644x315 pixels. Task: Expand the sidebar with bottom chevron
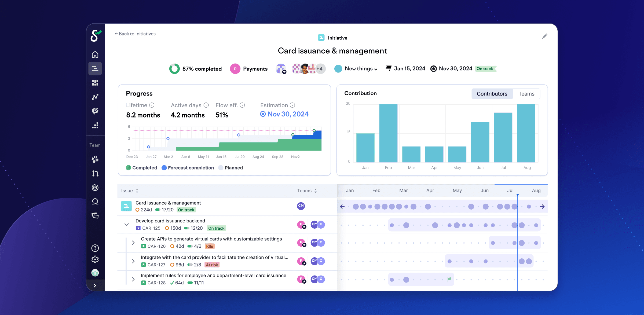[x=95, y=285]
